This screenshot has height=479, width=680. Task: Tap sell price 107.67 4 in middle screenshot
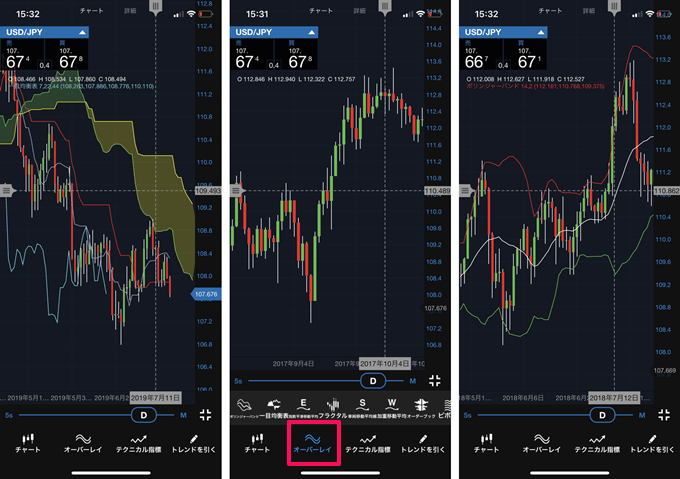[x=248, y=55]
